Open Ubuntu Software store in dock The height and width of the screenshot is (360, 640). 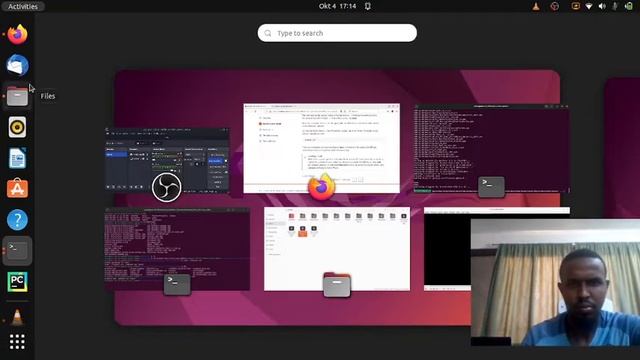17,189
